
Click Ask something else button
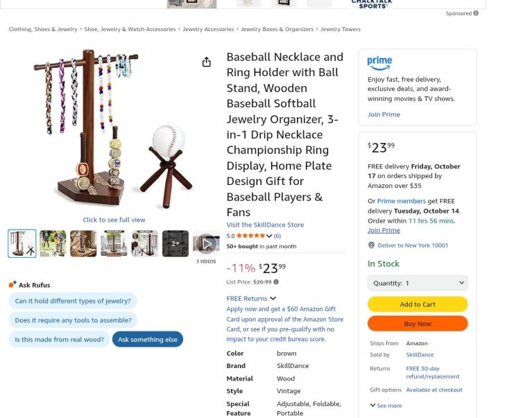pyautogui.click(x=148, y=339)
